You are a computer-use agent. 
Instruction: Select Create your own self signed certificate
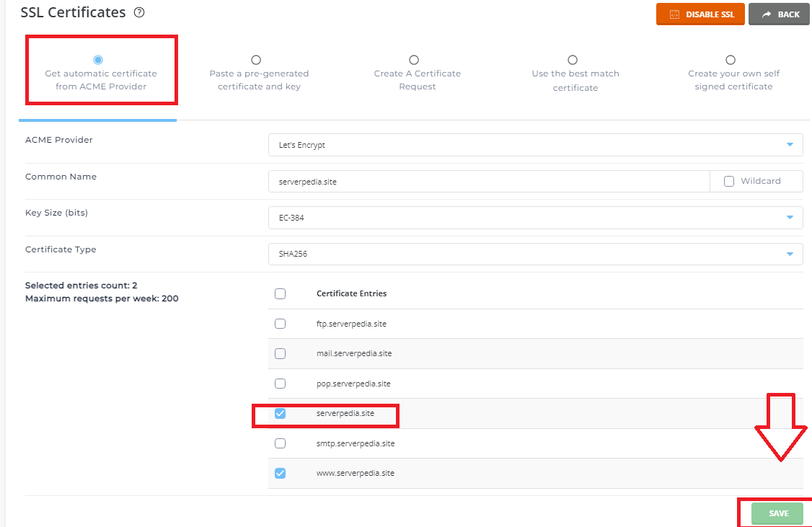pyautogui.click(x=731, y=60)
